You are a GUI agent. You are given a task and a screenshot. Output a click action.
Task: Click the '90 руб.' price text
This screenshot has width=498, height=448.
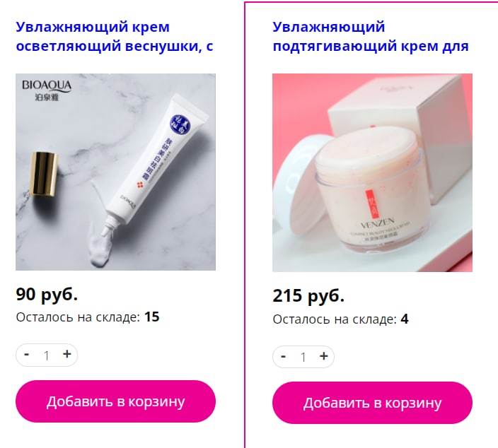pyautogui.click(x=47, y=294)
